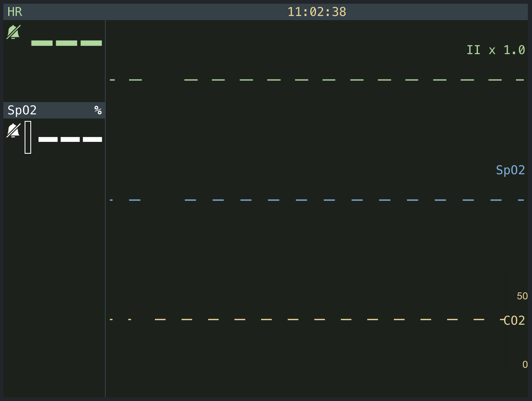The image size is (532, 401).
Task: Select the blue SpO2 waveform label
Action: (x=510, y=170)
